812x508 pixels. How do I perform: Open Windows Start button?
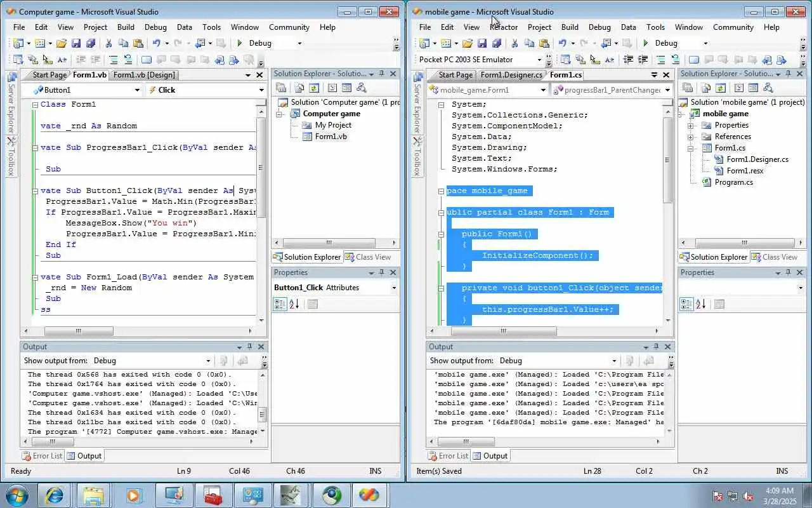click(17, 495)
